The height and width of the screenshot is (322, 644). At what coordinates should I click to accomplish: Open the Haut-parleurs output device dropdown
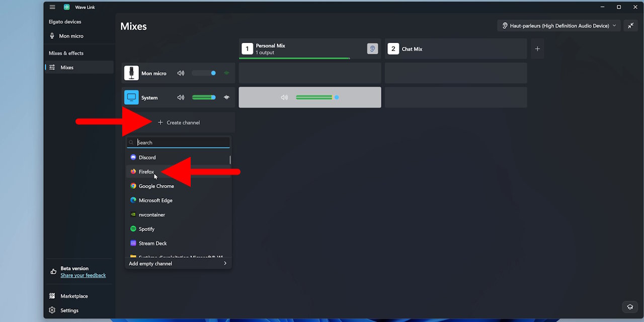click(x=558, y=26)
